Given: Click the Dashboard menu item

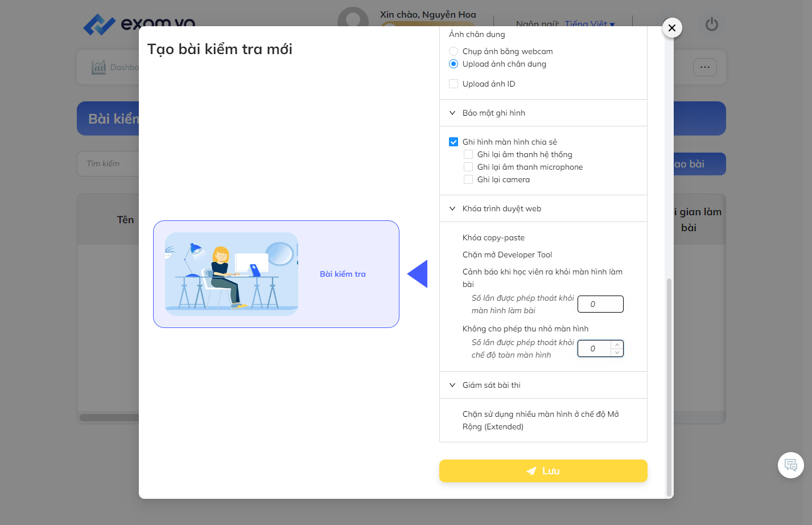Looking at the screenshot, I should point(115,67).
